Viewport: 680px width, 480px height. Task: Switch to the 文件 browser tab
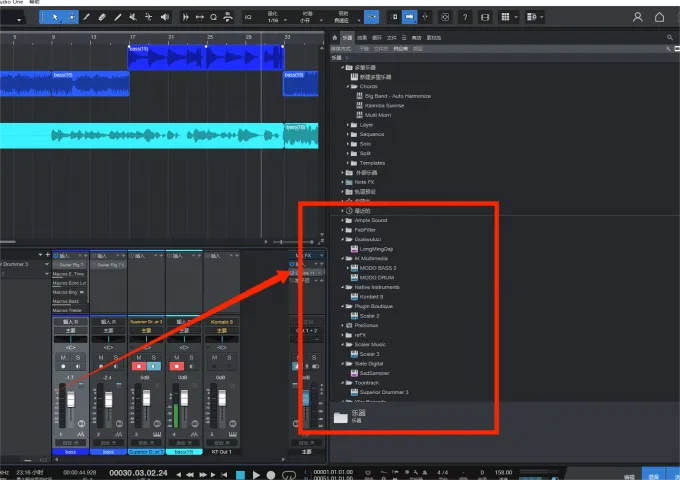point(391,38)
